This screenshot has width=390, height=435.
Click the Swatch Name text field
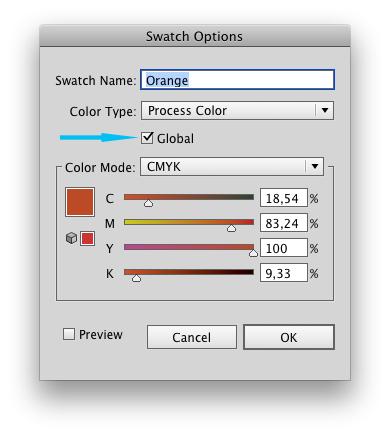237,80
